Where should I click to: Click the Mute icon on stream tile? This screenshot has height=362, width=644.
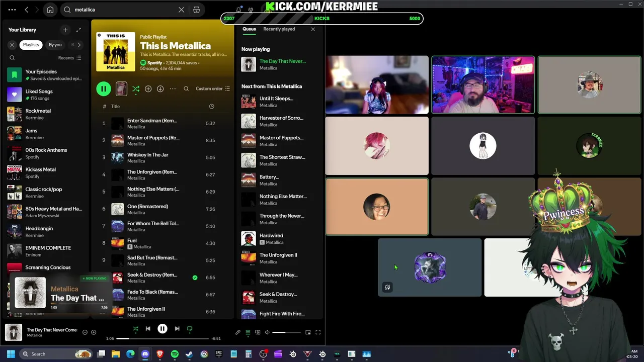(387, 287)
